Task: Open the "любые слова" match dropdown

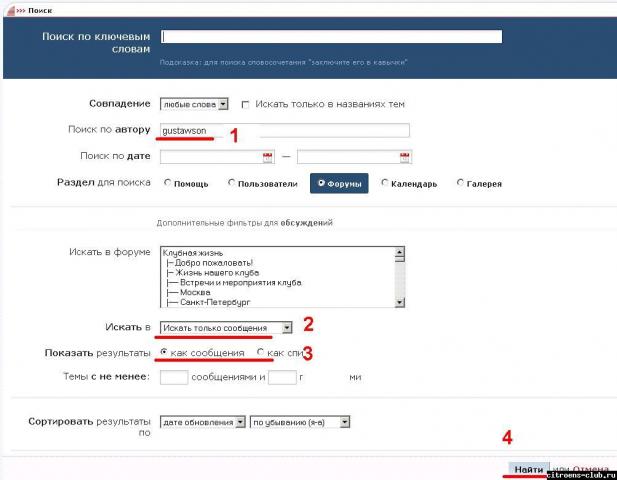Action: (x=223, y=104)
